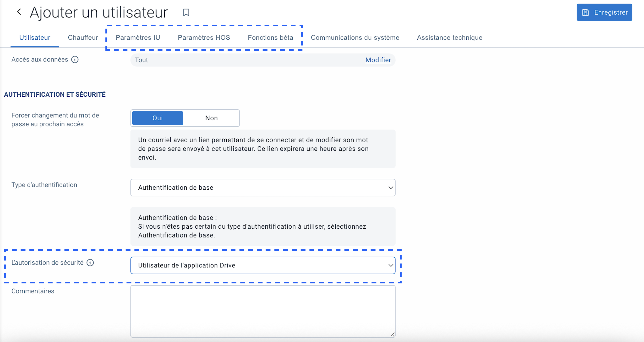Click the 'Type d'authentification' label
Image resolution: width=644 pixels, height=342 pixels.
click(44, 185)
